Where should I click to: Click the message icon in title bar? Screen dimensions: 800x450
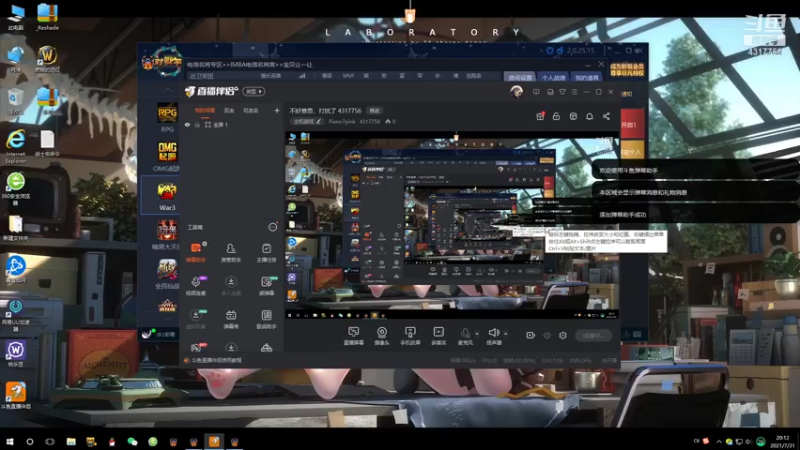tap(536, 92)
